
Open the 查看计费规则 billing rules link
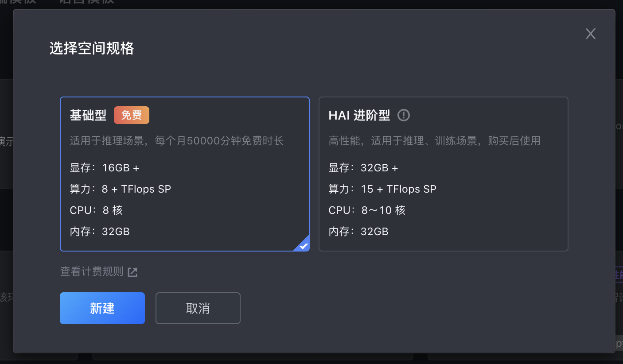click(x=92, y=271)
